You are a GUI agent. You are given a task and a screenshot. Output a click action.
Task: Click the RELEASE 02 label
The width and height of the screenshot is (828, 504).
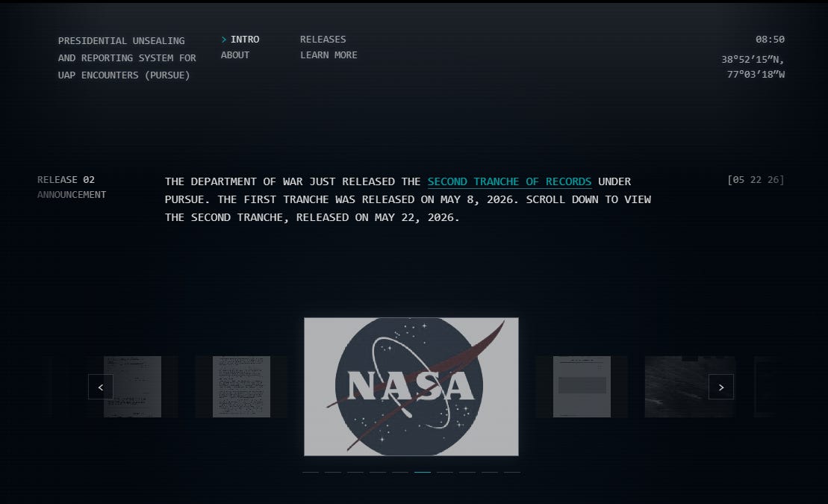[x=66, y=180]
